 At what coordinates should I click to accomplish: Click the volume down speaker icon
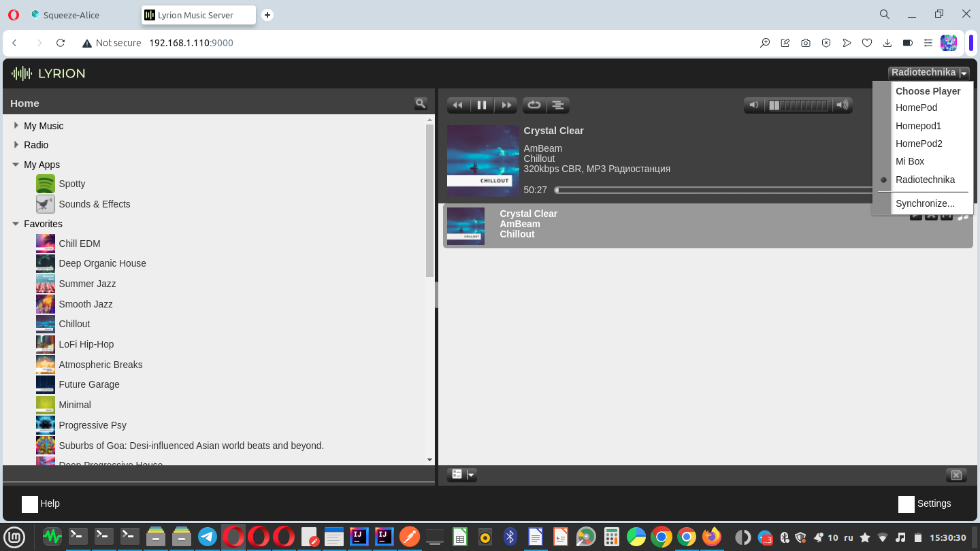(x=753, y=105)
